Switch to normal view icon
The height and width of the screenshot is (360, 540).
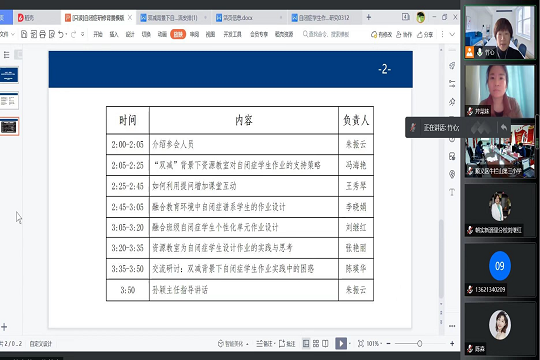point(306,343)
